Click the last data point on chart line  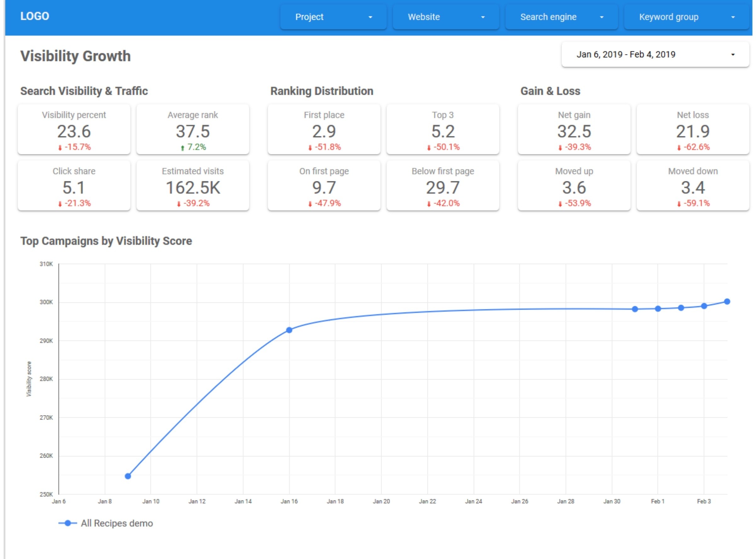point(727,302)
